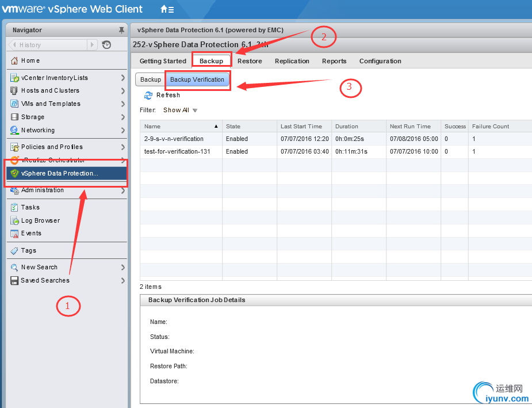Expand Storage chevron
This screenshot has height=408, width=532.
pos(123,117)
